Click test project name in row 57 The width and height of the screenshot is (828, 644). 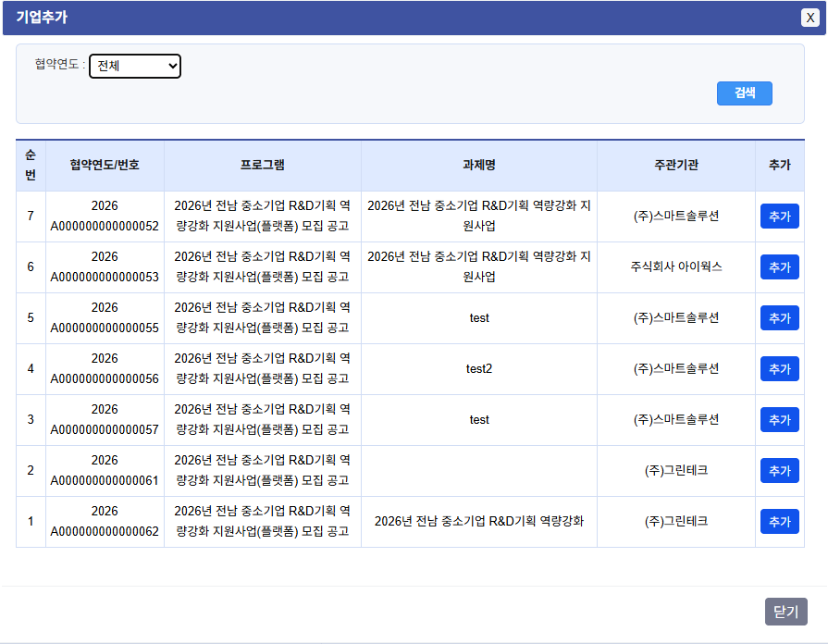click(x=479, y=419)
